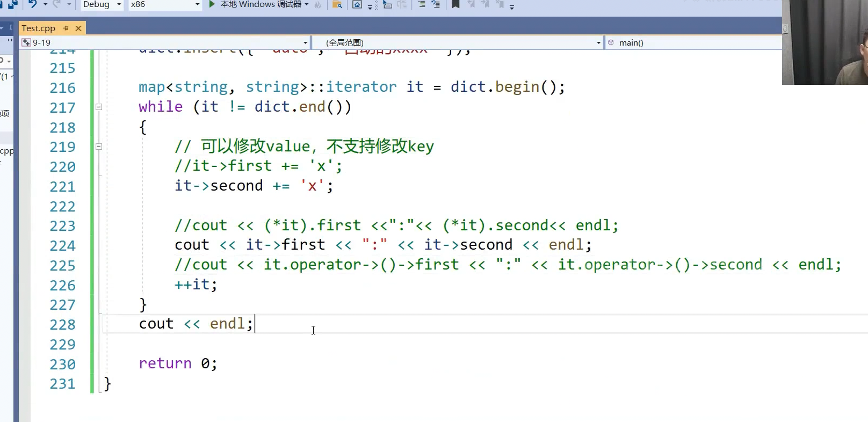
Task: Click the decrease indent icon
Action: [422, 4]
